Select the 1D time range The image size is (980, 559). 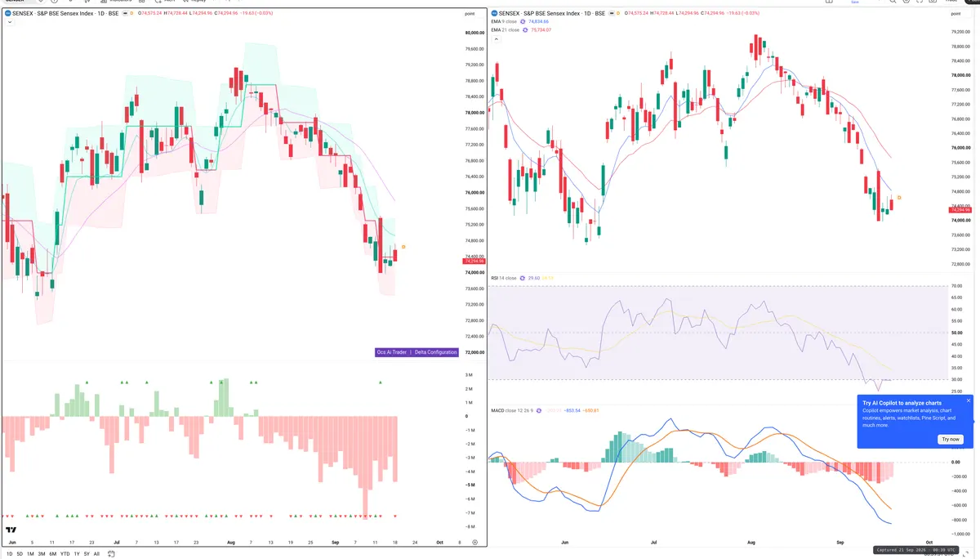pos(11,553)
